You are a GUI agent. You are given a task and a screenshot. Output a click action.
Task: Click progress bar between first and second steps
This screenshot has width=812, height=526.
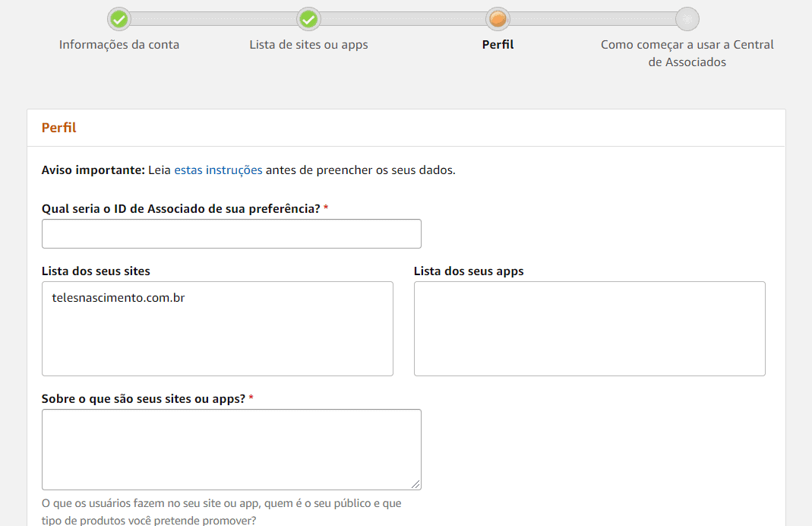tap(213, 19)
